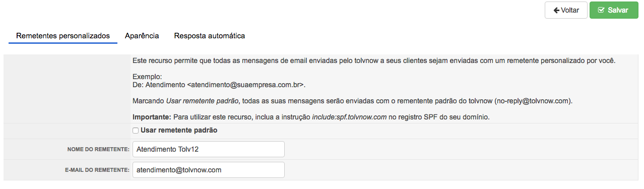Switch to the Aparência tab
The height and width of the screenshot is (189, 644).
tap(142, 36)
